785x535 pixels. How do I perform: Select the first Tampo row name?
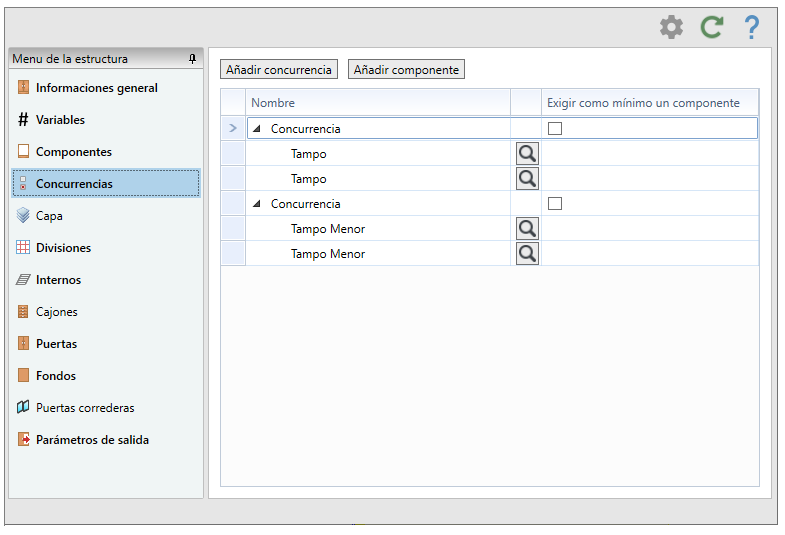(308, 154)
